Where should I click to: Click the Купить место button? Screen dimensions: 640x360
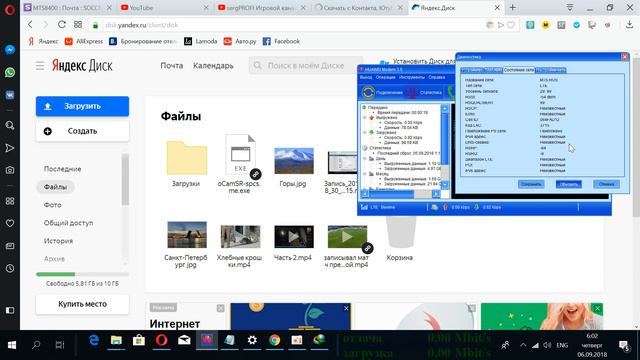[x=82, y=304]
